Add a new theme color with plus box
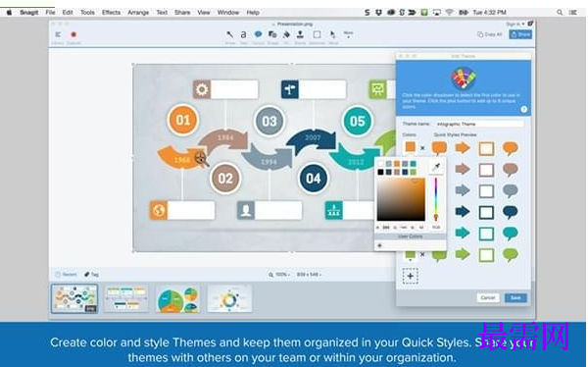 [x=411, y=276]
